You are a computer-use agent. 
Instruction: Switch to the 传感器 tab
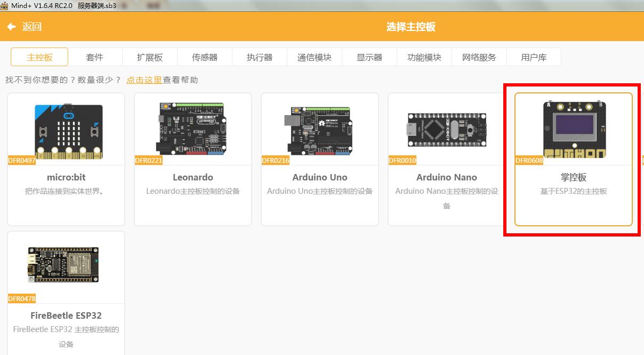point(205,57)
